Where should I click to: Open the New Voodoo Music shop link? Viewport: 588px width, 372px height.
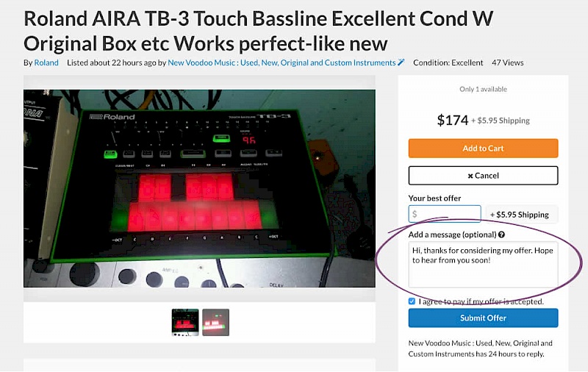282,62
